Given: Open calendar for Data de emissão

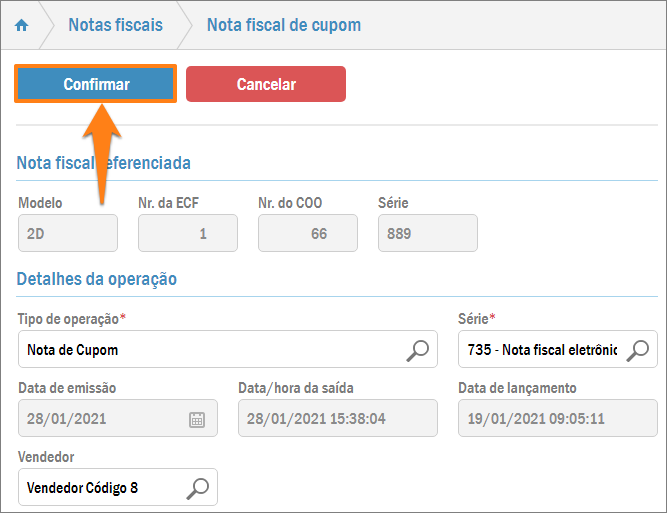Looking at the screenshot, I should click(197, 419).
